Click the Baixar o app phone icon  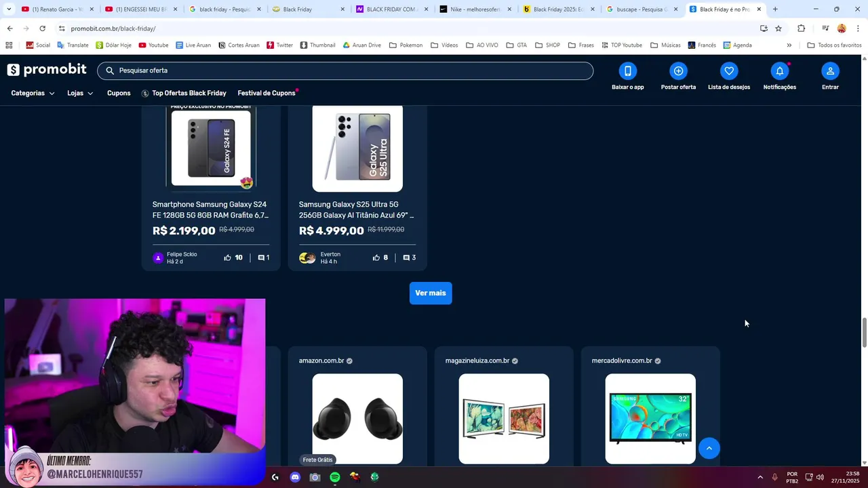pyautogui.click(x=628, y=71)
